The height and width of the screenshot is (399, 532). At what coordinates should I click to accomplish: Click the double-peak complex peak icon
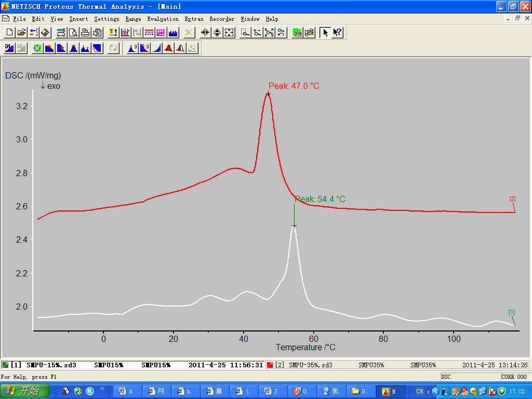tap(85, 48)
